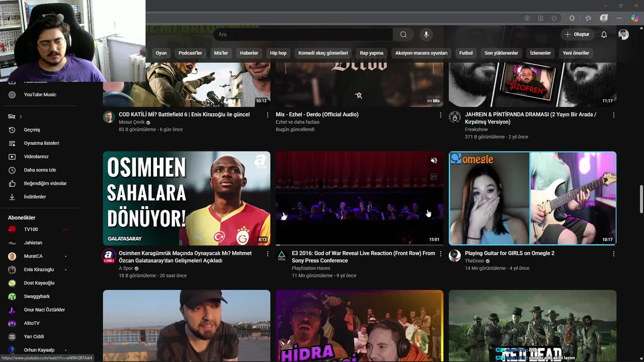Open options for JAHREIN & PİNTİPANDA video
Viewport: 644px width, 362px height.
pyautogui.click(x=613, y=115)
